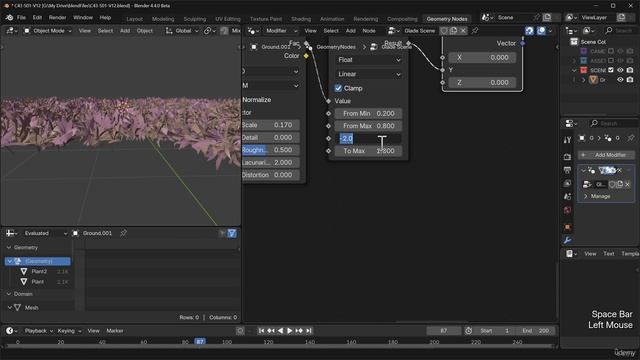Toggle SCENE collection exclude checkbox

click(x=611, y=70)
